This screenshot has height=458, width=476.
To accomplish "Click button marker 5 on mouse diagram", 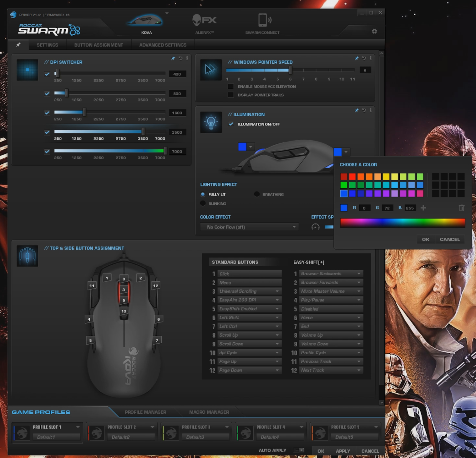I will pos(90,341).
